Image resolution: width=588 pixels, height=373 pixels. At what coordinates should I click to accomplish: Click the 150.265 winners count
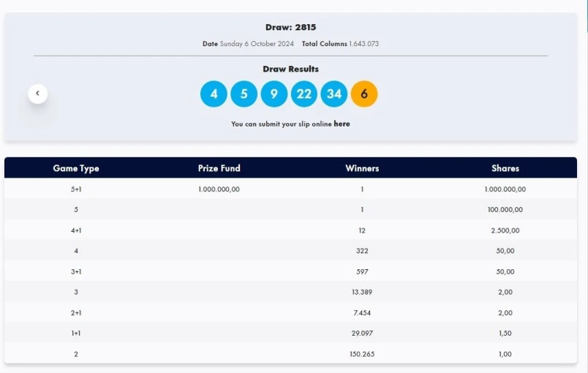coord(362,354)
